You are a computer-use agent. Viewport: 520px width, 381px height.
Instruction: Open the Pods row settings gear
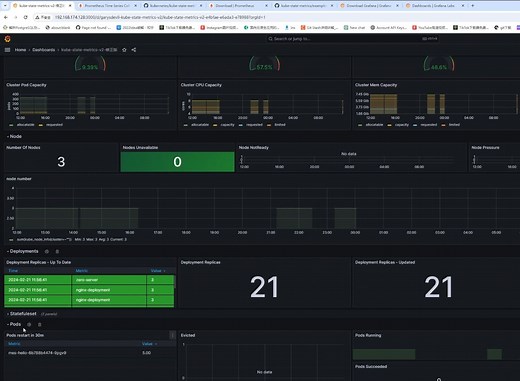[29, 324]
